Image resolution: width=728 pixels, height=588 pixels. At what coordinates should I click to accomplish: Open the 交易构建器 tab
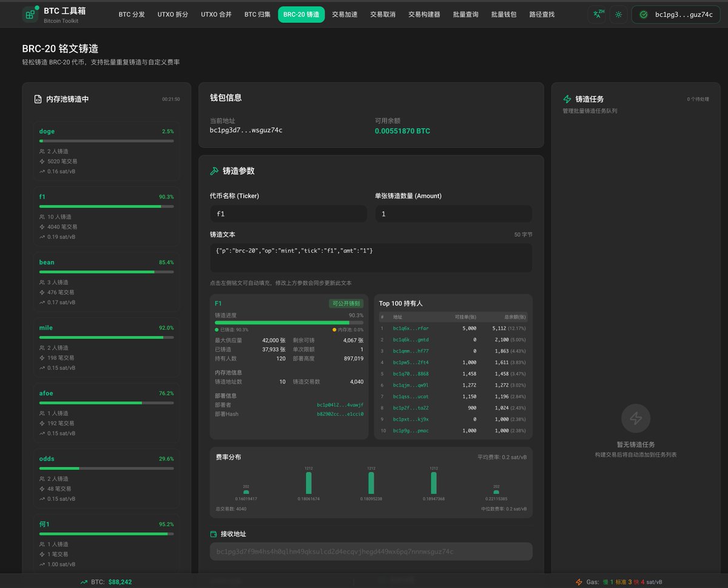pyautogui.click(x=424, y=15)
